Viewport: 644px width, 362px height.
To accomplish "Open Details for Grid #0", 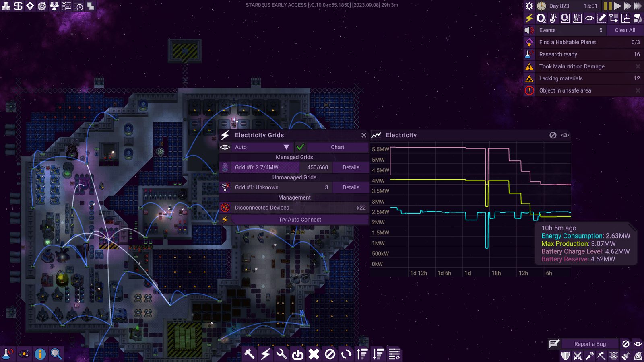I will point(351,167).
